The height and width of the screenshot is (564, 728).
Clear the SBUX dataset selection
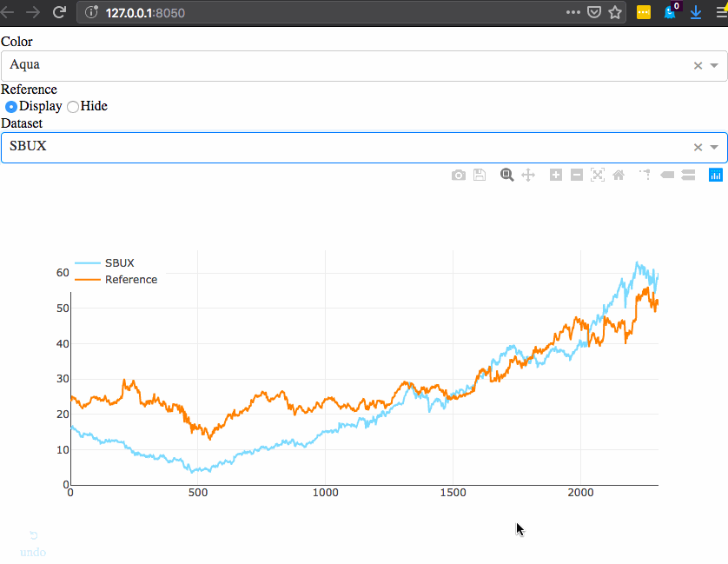(698, 147)
